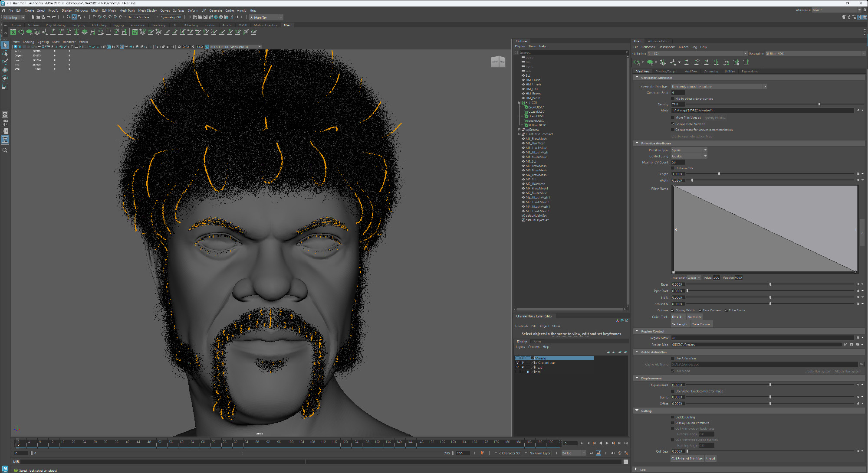Click the Density slider handle
Screen dimensions: 868x473
point(819,104)
